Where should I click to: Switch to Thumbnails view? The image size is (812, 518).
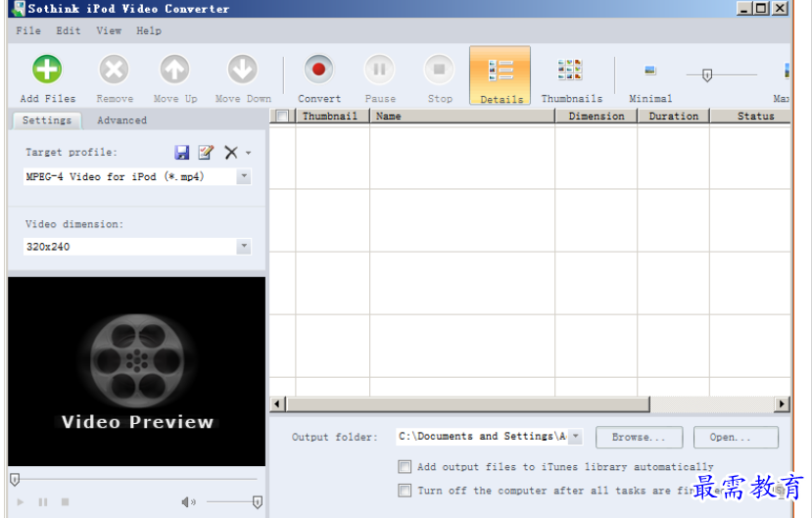(x=572, y=77)
